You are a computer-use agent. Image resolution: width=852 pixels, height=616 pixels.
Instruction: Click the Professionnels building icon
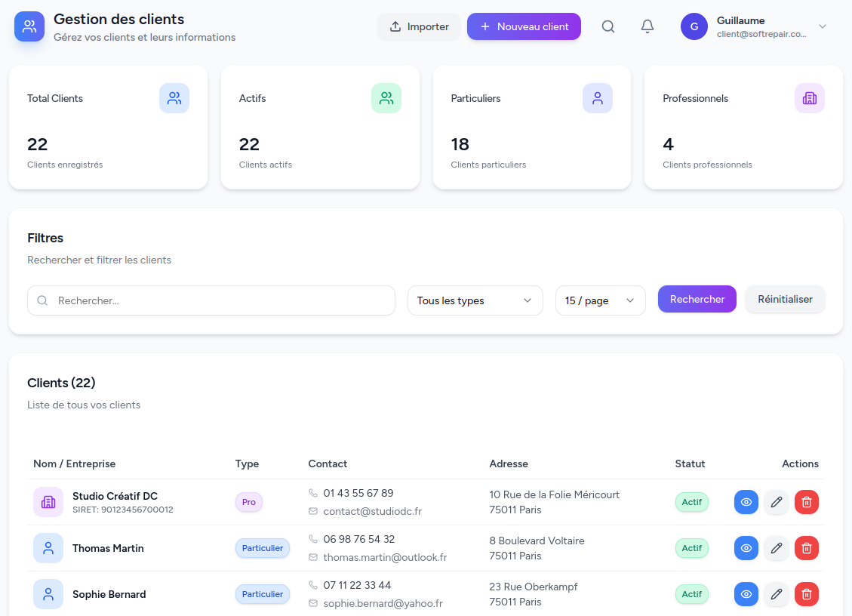tap(809, 98)
